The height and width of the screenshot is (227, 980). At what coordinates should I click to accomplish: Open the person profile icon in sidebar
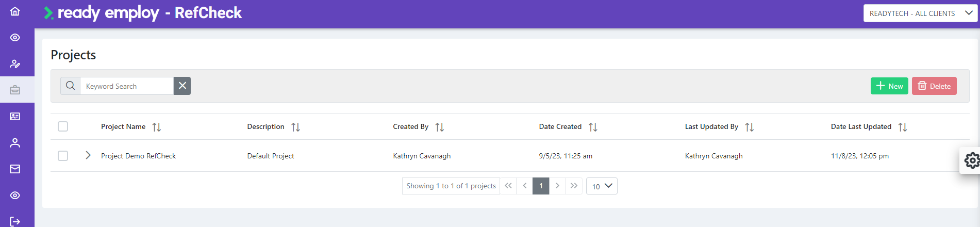click(15, 143)
